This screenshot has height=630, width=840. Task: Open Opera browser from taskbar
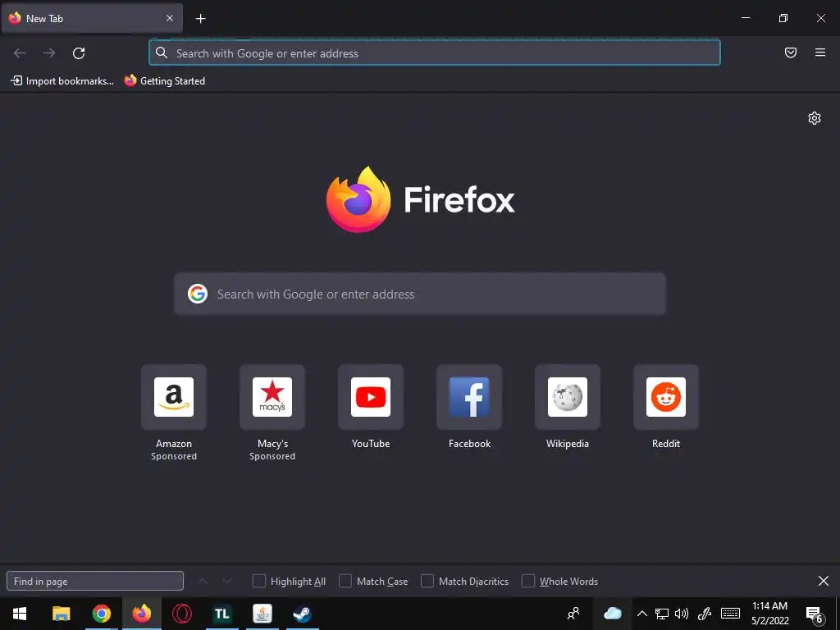click(182, 614)
